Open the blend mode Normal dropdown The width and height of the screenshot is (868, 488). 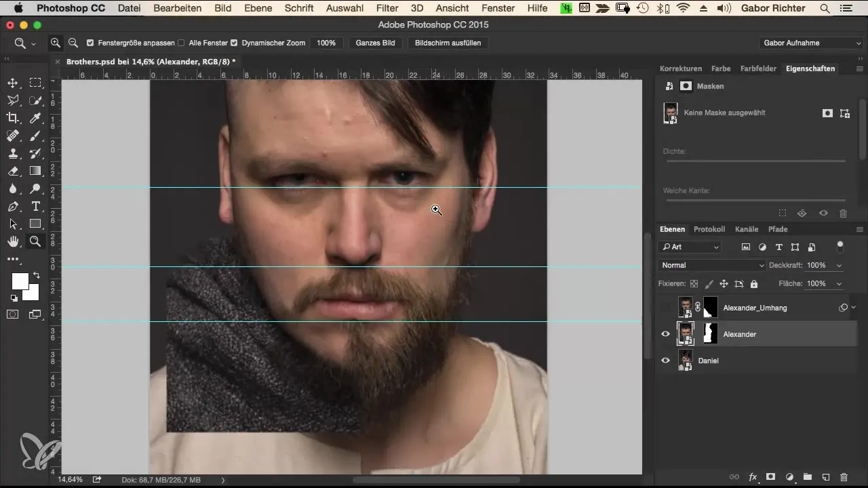pyautogui.click(x=712, y=265)
